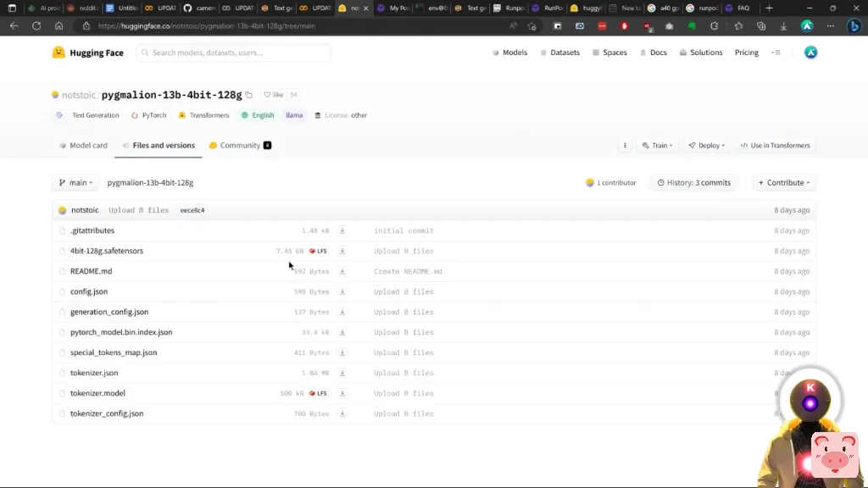
Task: Open a new browser tab with plus icon
Action: click(x=769, y=8)
